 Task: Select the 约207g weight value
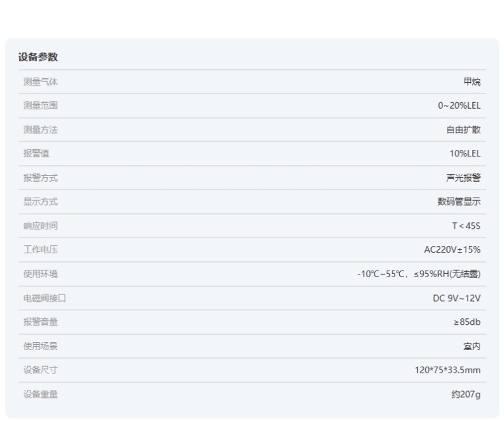466,394
